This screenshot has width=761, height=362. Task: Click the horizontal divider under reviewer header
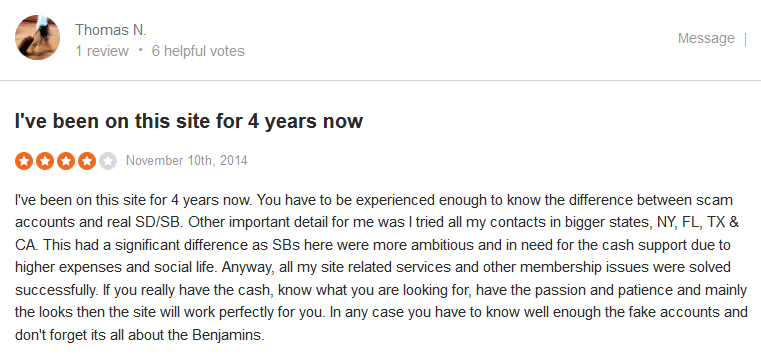click(x=380, y=81)
